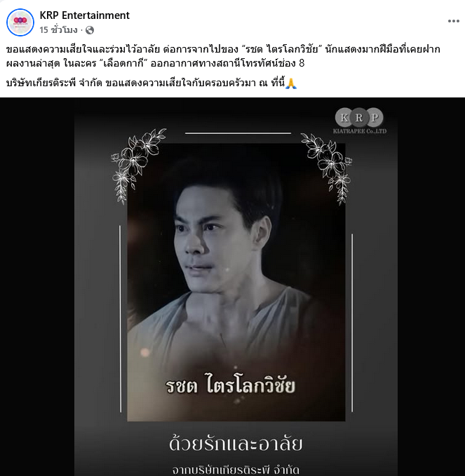Screen dimensions: 465x476
Task: Open the 15 ชั่วโมง timestamp link
Action: pos(58,30)
